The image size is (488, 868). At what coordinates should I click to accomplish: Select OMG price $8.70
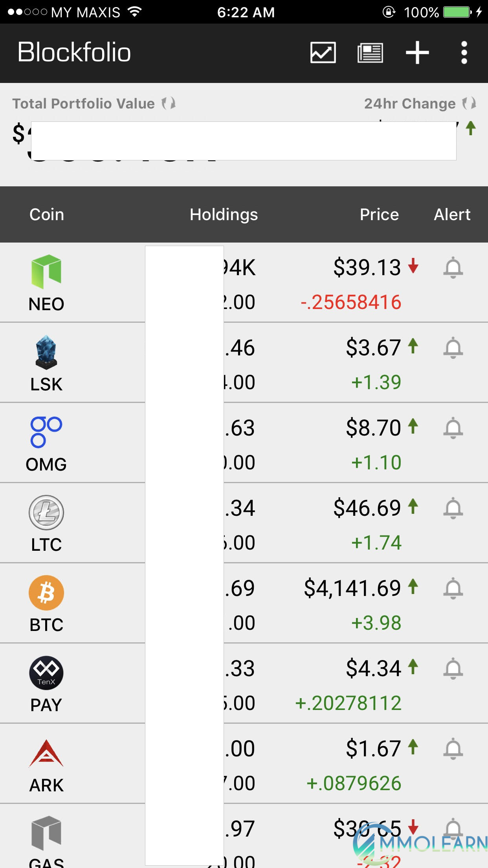pyautogui.click(x=373, y=428)
